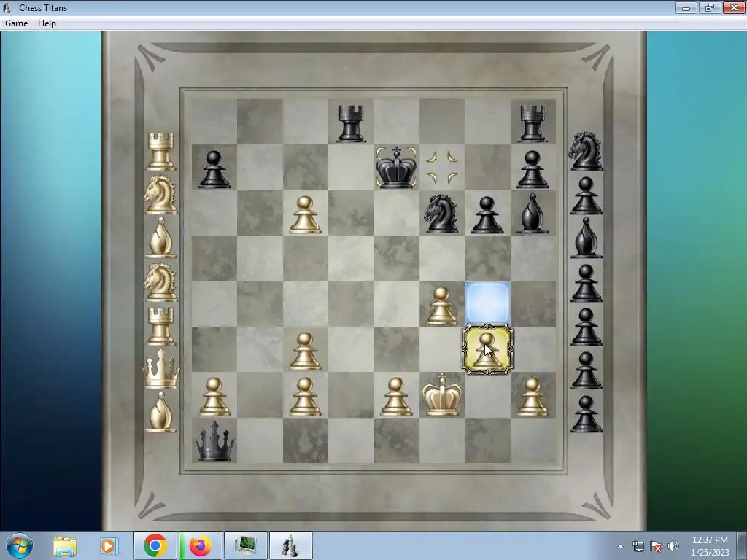Show hidden system tray icons
Screen dimensions: 747x560
coord(620,546)
